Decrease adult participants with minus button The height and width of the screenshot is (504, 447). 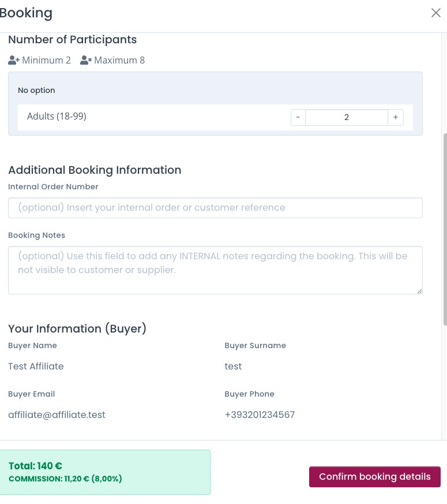click(x=298, y=117)
